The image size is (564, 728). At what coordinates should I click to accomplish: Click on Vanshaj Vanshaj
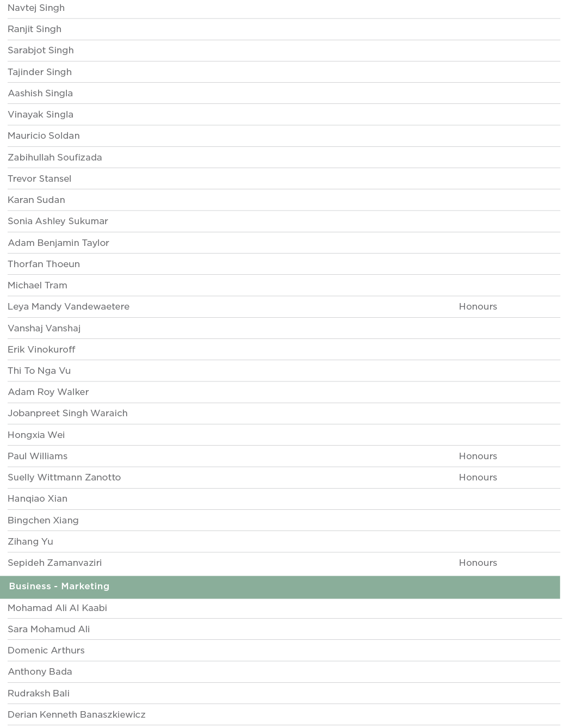(44, 328)
